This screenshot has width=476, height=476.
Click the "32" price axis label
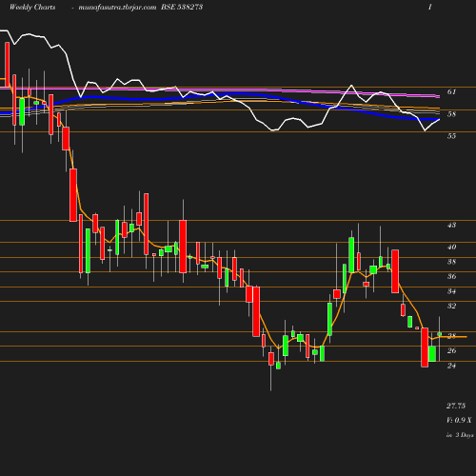(451, 306)
